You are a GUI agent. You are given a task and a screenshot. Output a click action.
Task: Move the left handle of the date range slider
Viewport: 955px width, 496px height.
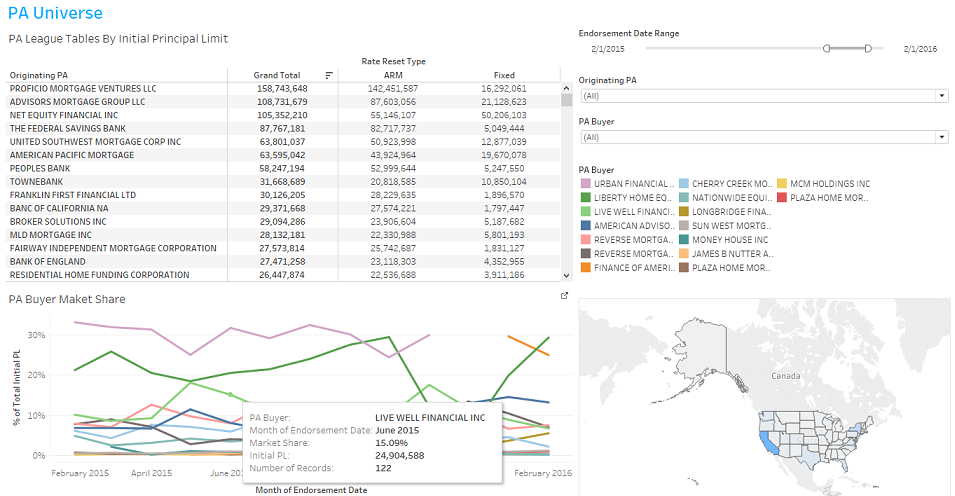pyautogui.click(x=826, y=49)
